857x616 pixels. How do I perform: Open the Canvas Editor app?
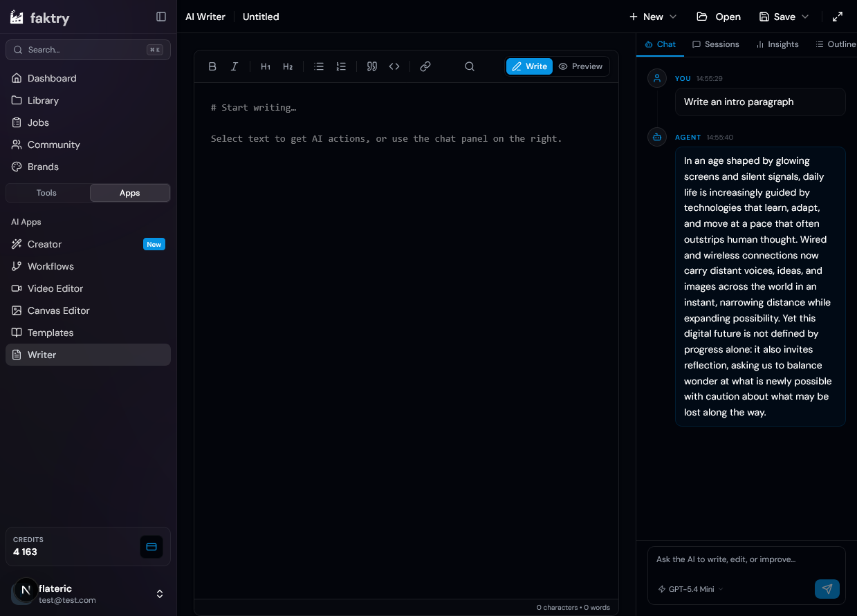pos(88,310)
